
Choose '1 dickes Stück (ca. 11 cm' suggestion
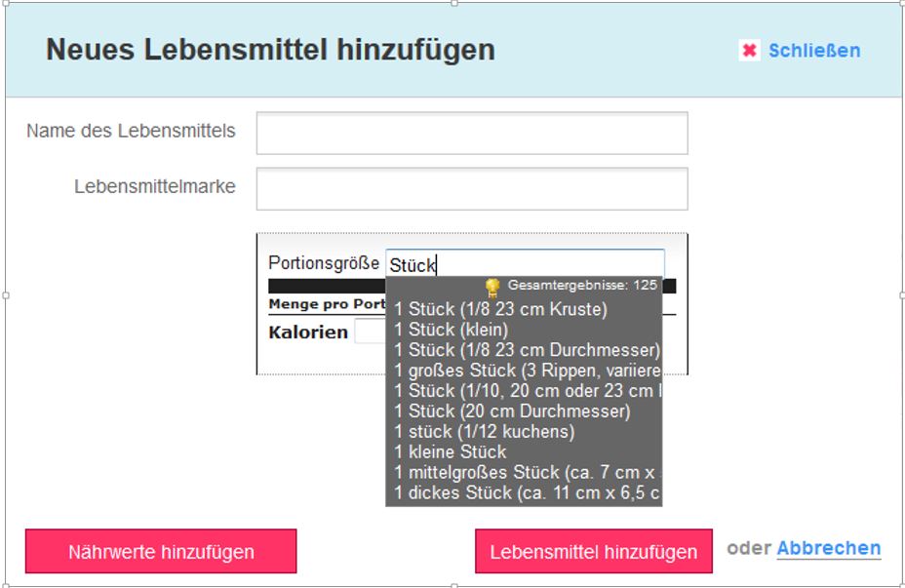(x=527, y=492)
